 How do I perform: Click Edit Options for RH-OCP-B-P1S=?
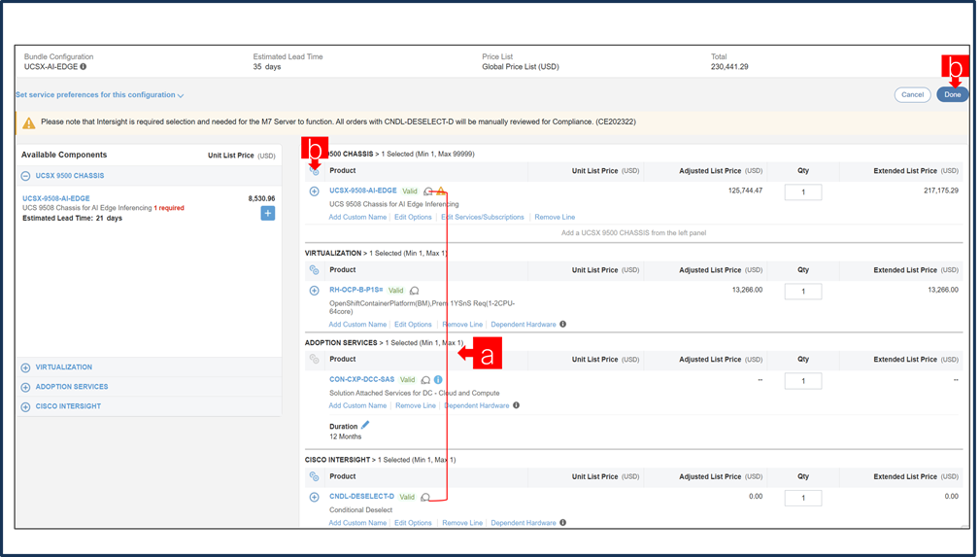point(413,324)
